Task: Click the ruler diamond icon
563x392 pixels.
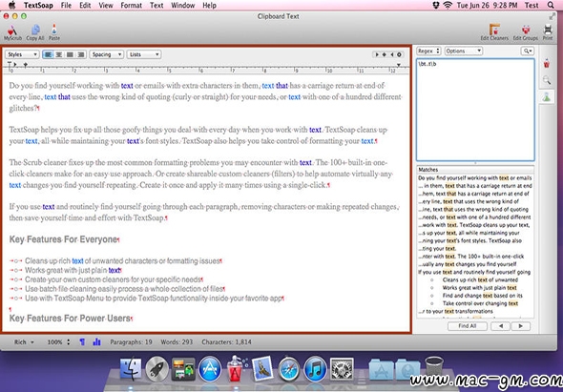Action: [x=385, y=54]
